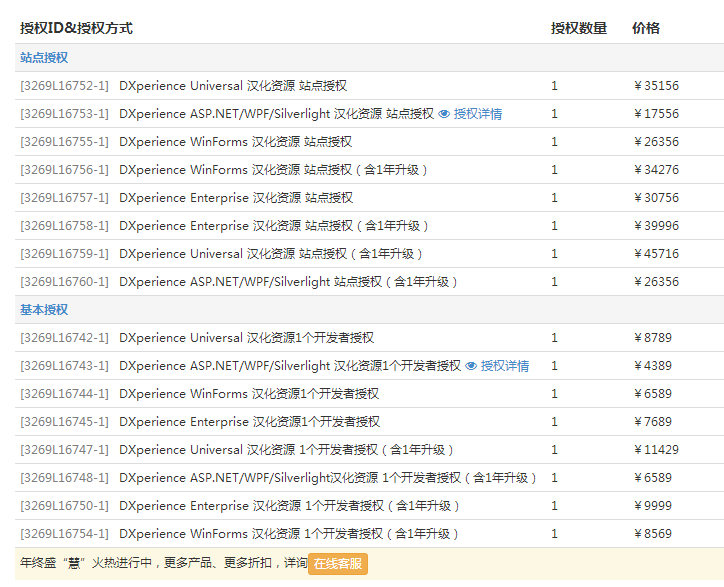Select the 站点授权 section header
724x587 pixels.
click(44, 58)
